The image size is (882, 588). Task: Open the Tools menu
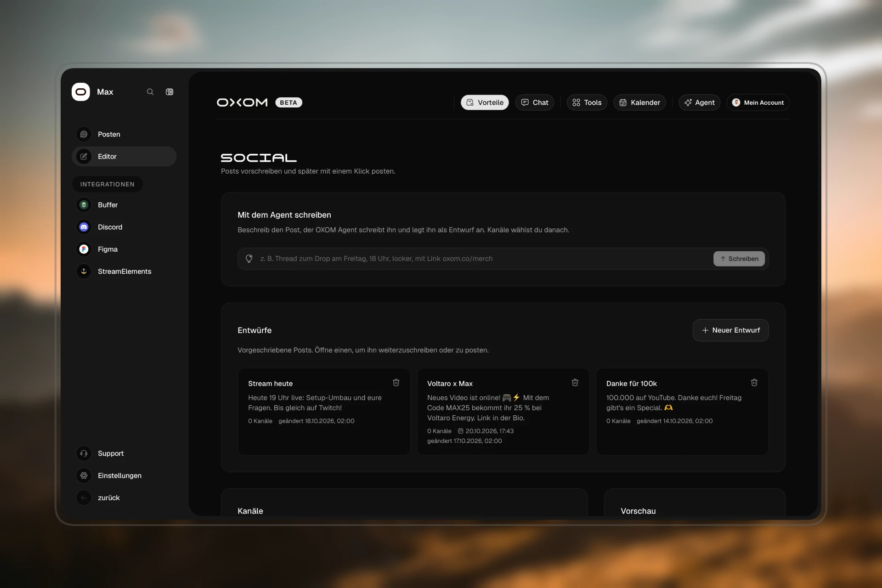click(587, 102)
